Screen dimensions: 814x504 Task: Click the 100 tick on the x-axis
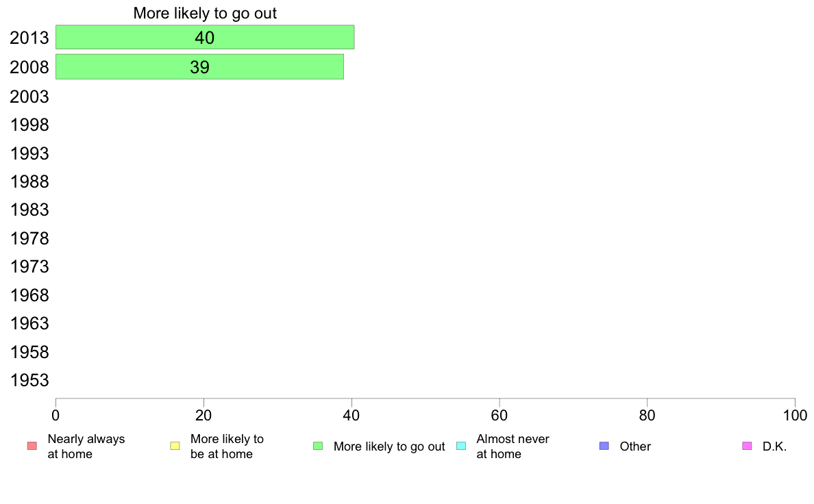(795, 415)
